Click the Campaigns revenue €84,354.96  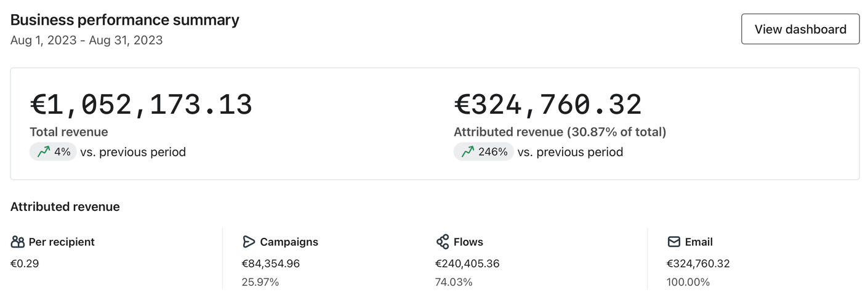(x=271, y=264)
